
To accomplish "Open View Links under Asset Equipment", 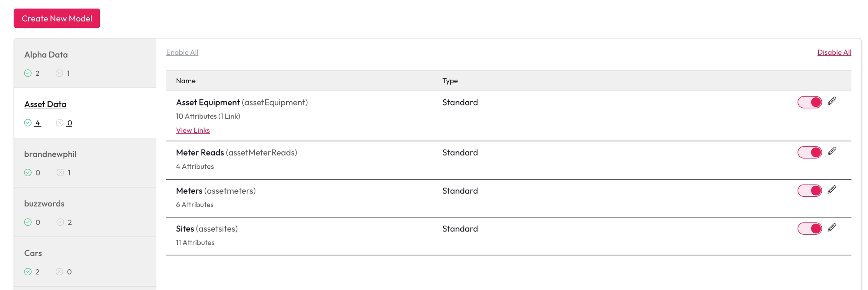I will click(x=193, y=130).
